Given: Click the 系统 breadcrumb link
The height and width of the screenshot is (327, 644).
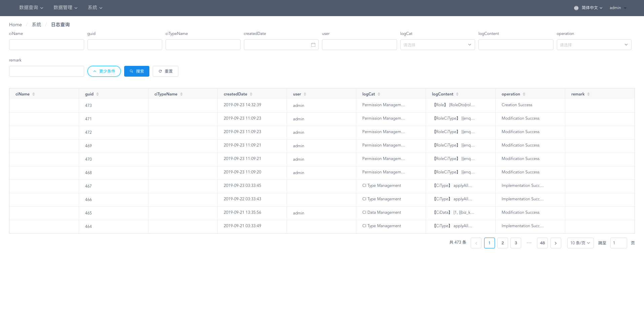Looking at the screenshot, I should [36, 25].
